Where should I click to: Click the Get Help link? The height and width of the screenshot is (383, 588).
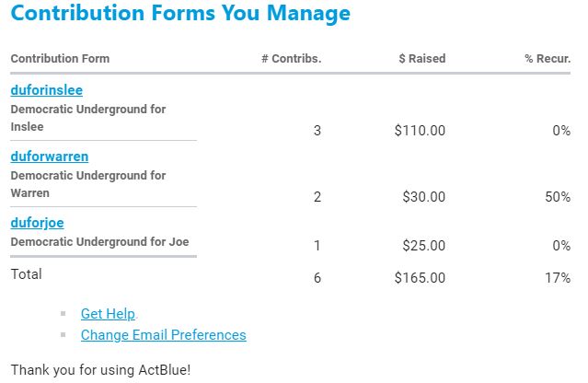click(108, 314)
